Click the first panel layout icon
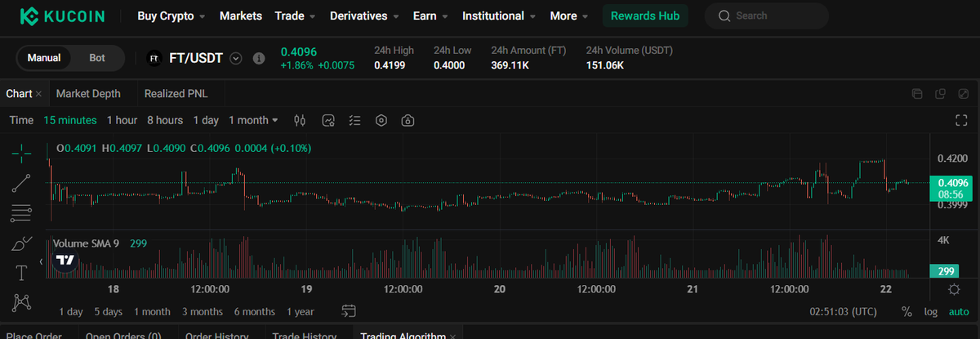 coord(917,94)
